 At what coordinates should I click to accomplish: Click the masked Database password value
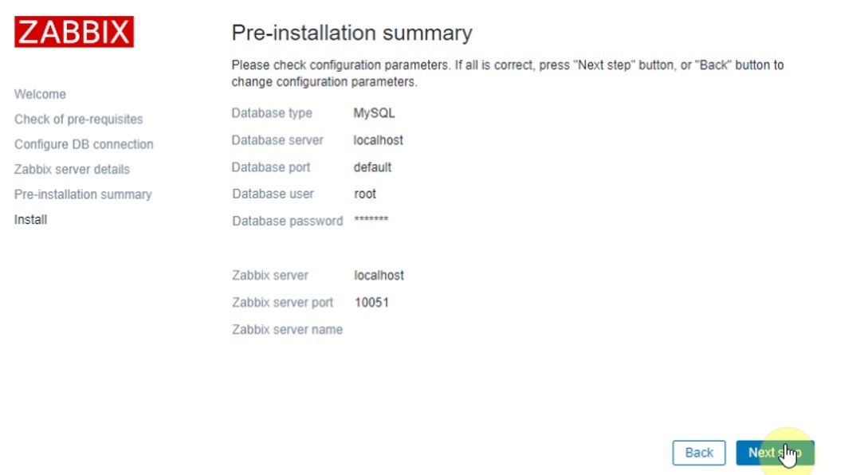tap(371, 220)
